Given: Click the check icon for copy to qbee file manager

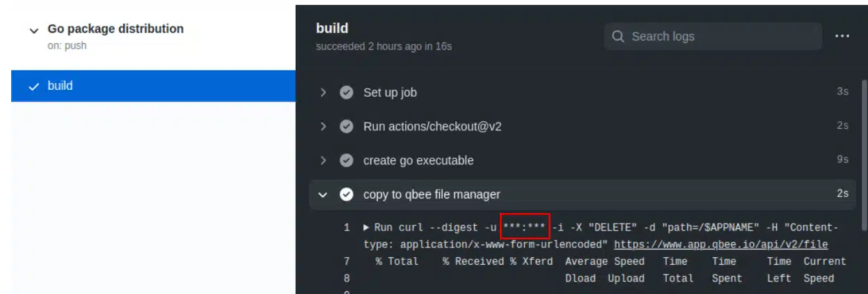Looking at the screenshot, I should [x=346, y=194].
